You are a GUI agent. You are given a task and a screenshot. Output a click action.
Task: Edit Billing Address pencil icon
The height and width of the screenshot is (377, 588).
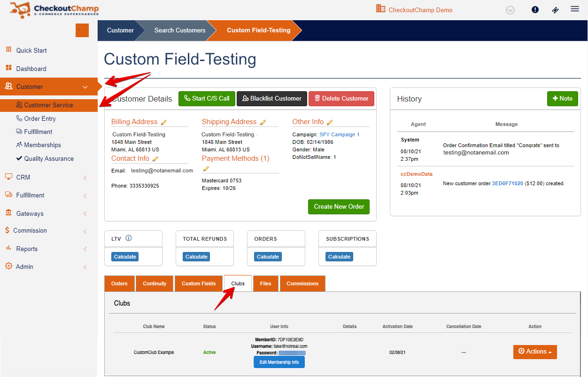[163, 122]
